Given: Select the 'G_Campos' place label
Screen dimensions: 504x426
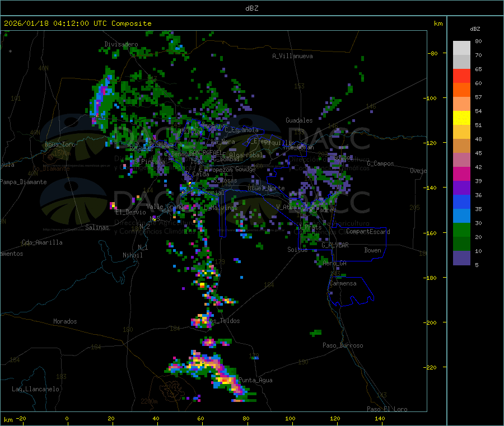Looking at the screenshot, I should coord(381,163).
